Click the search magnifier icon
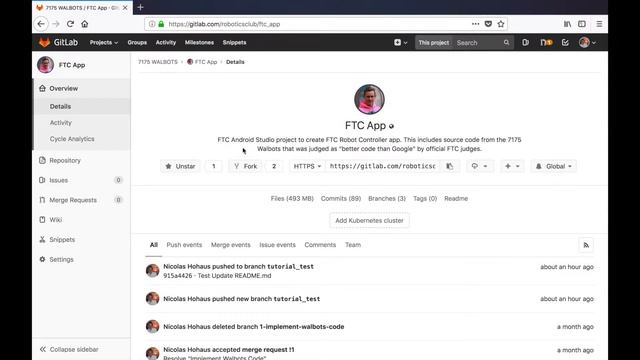640x360 pixels. pos(506,42)
